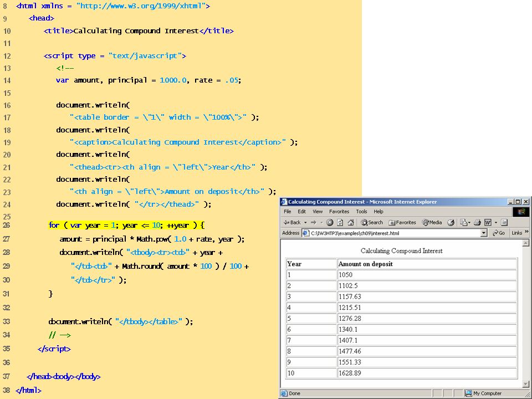This screenshot has width=532, height=399.
Task: Expand the Address bar dropdown list
Action: (484, 233)
